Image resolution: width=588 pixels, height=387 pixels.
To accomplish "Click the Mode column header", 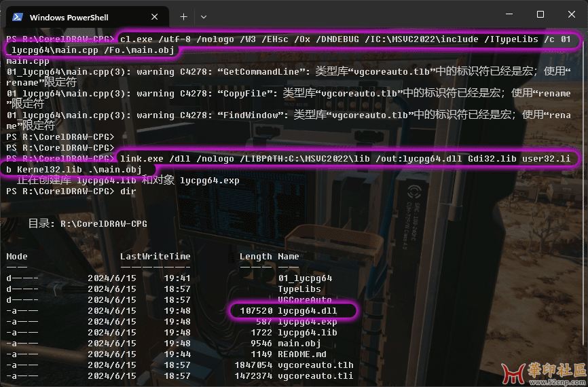I will (17, 257).
